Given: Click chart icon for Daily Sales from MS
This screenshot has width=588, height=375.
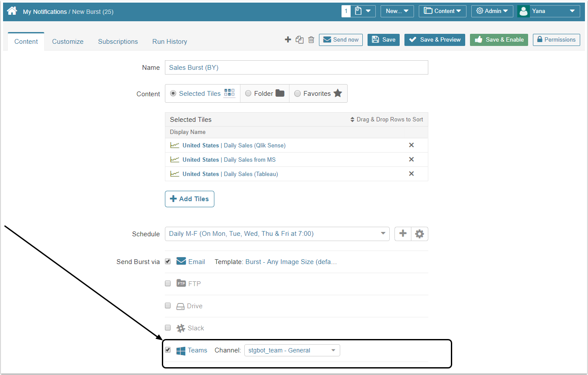Looking at the screenshot, I should point(174,160).
